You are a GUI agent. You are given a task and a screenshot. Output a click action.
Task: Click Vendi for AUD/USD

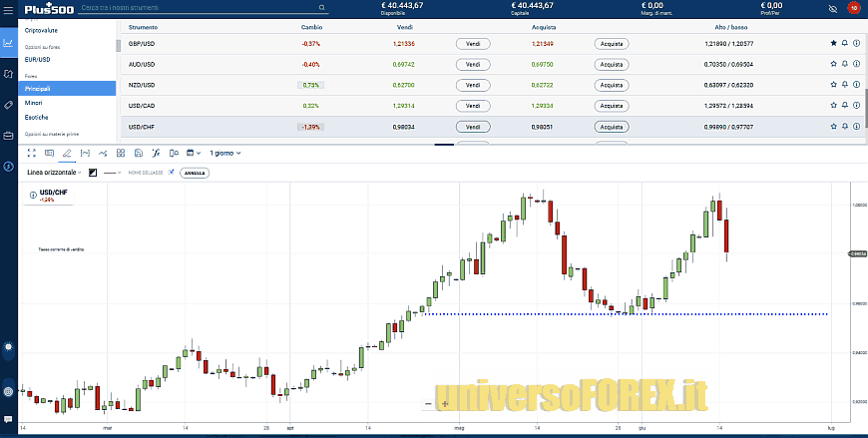coord(473,65)
